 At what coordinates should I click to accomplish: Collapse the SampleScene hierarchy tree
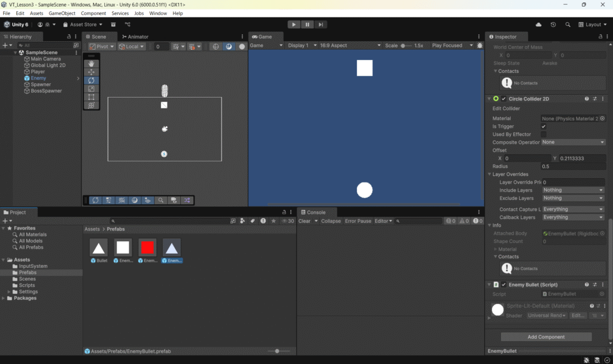15,53
